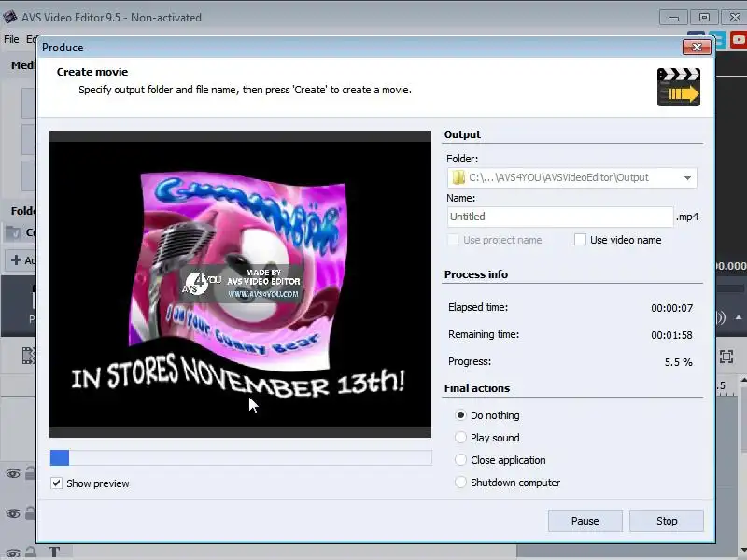Choose Close application final action
The width and height of the screenshot is (747, 560).
click(x=460, y=460)
